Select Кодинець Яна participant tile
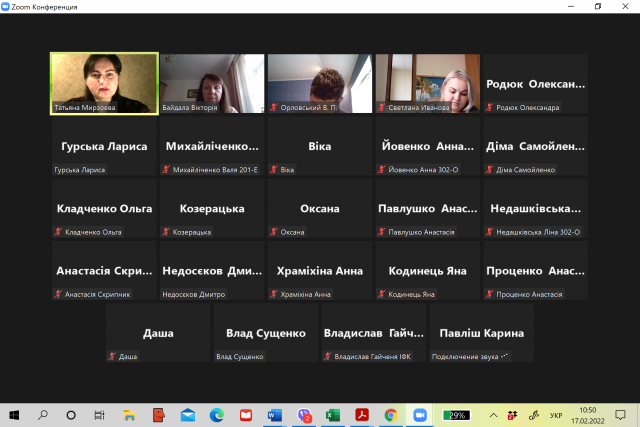 (428, 271)
